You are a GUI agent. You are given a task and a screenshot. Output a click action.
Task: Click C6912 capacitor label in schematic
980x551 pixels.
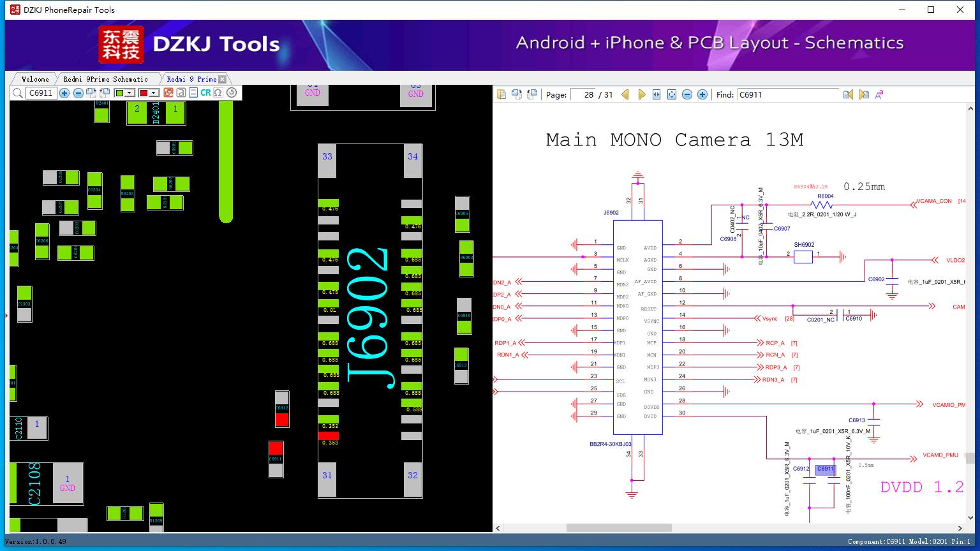801,469
